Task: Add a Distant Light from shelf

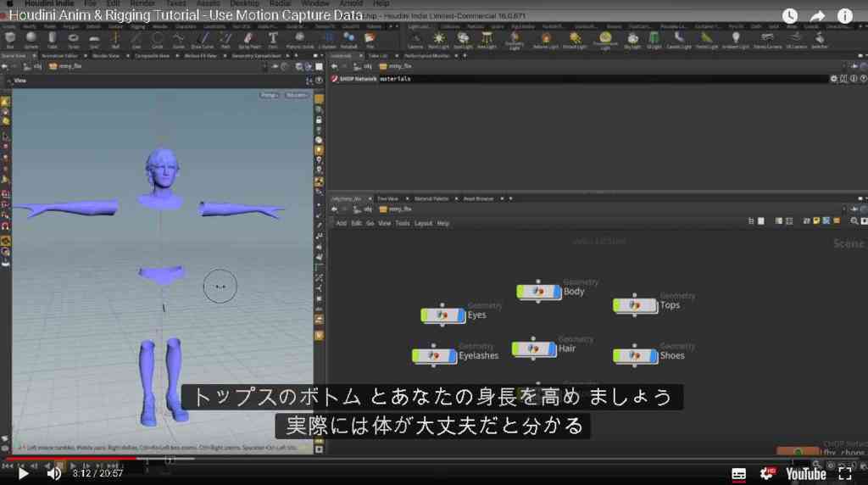Action: (576, 39)
